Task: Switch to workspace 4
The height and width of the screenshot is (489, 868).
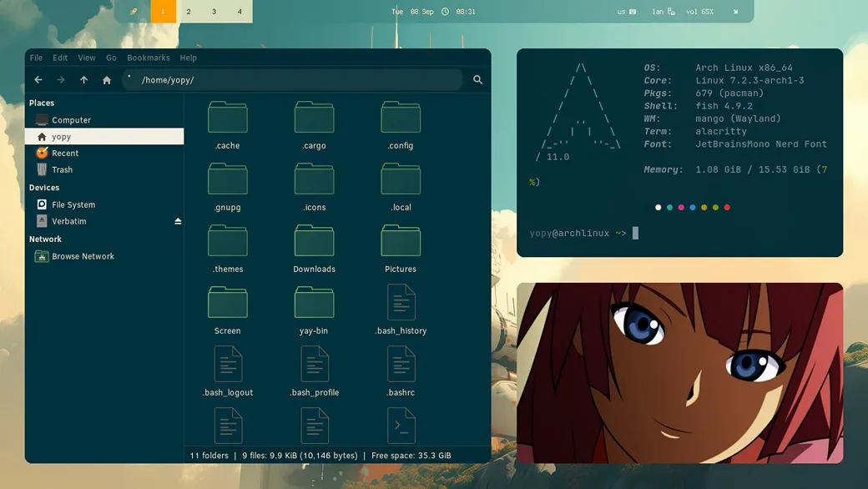Action: (240, 12)
